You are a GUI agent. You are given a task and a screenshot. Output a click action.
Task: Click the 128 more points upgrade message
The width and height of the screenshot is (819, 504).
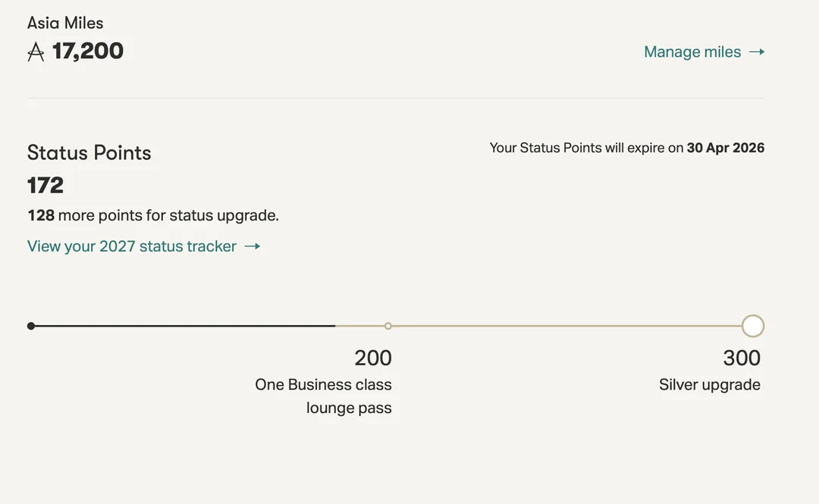[x=153, y=215]
